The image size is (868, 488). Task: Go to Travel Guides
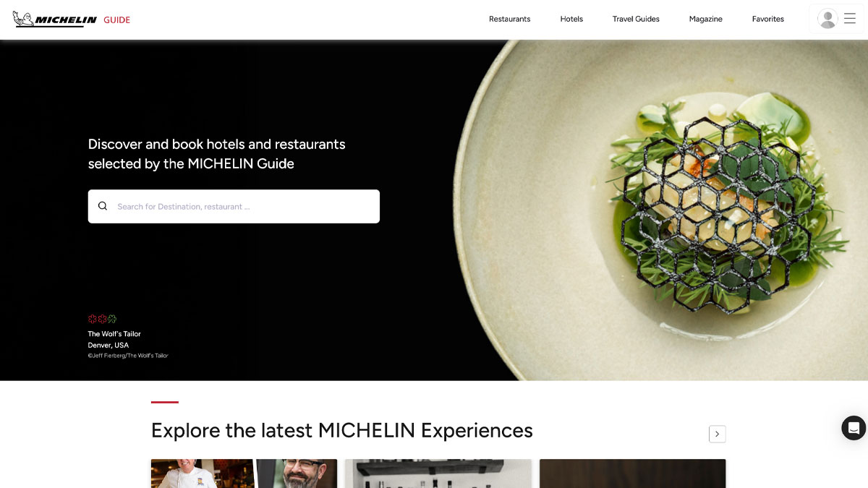pos(636,19)
